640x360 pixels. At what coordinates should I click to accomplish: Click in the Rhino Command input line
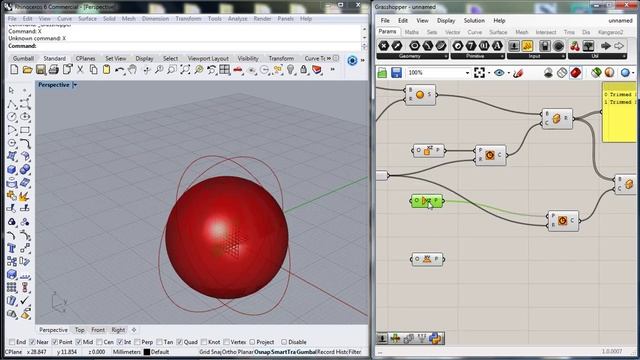pos(184,46)
